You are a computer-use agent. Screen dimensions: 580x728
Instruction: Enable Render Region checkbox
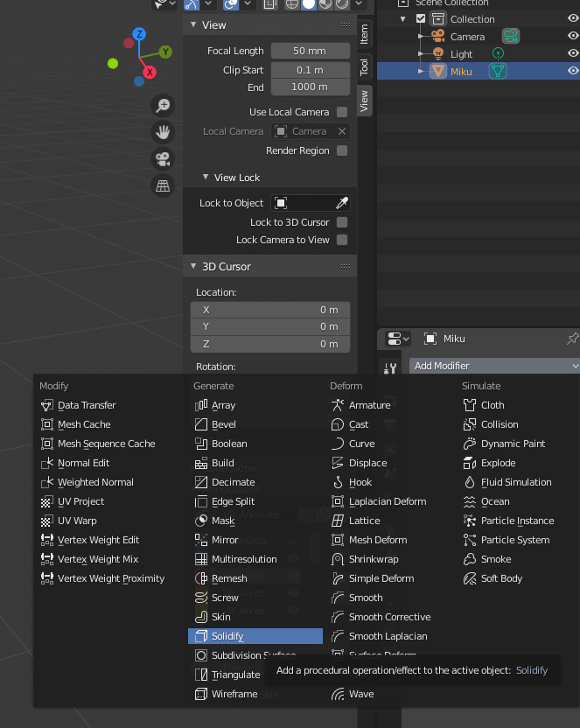pos(342,150)
